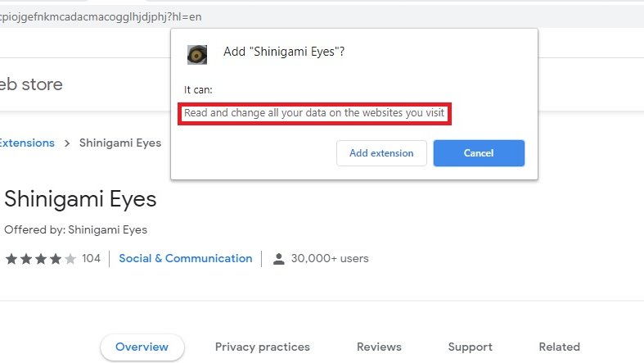Open the Reviews tab

tap(379, 347)
